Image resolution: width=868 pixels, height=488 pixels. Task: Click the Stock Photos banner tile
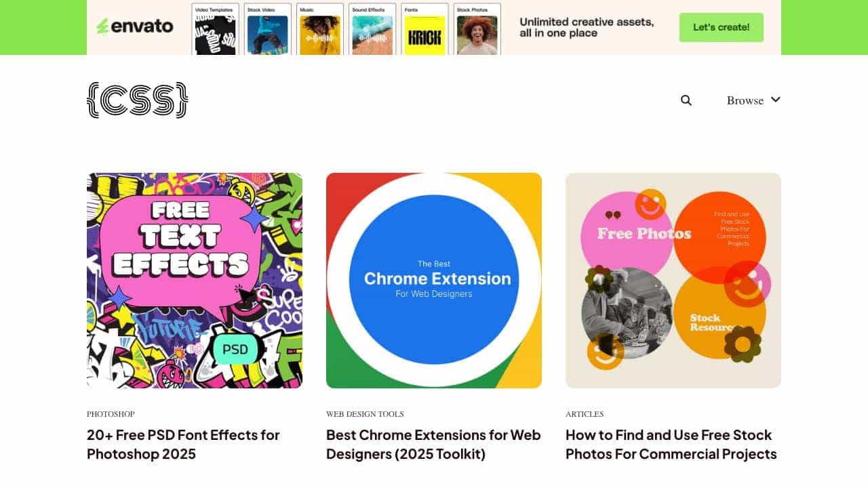click(x=477, y=29)
